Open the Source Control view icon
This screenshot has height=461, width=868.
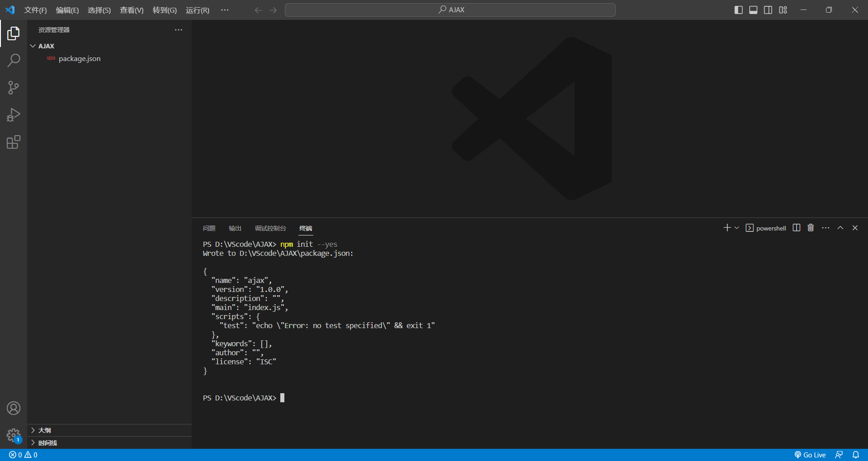(14, 88)
